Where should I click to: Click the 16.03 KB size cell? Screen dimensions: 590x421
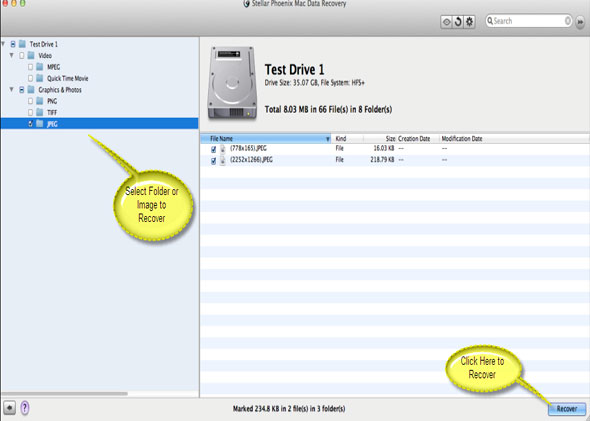click(384, 148)
